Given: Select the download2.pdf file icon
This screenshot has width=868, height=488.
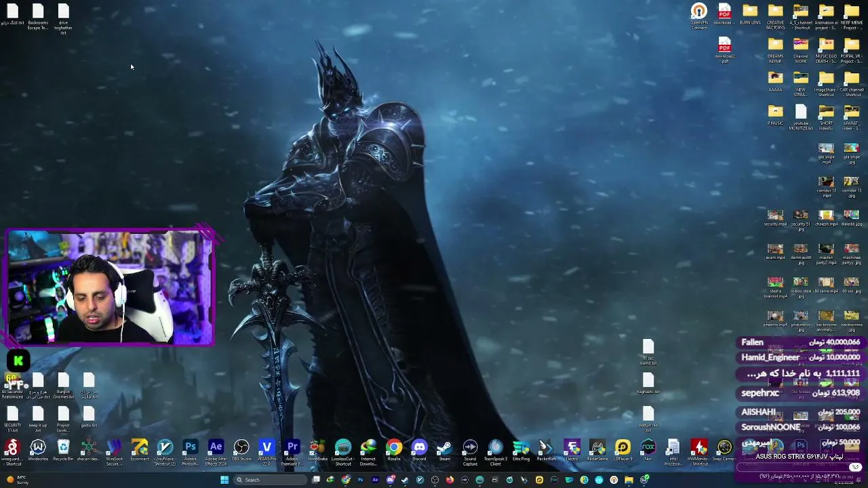Looking at the screenshot, I should (x=724, y=51).
